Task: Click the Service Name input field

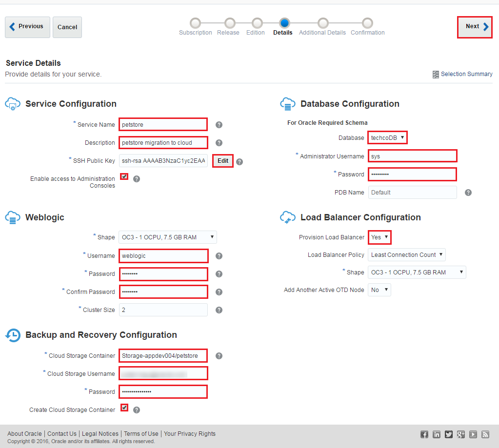Action: (163, 124)
